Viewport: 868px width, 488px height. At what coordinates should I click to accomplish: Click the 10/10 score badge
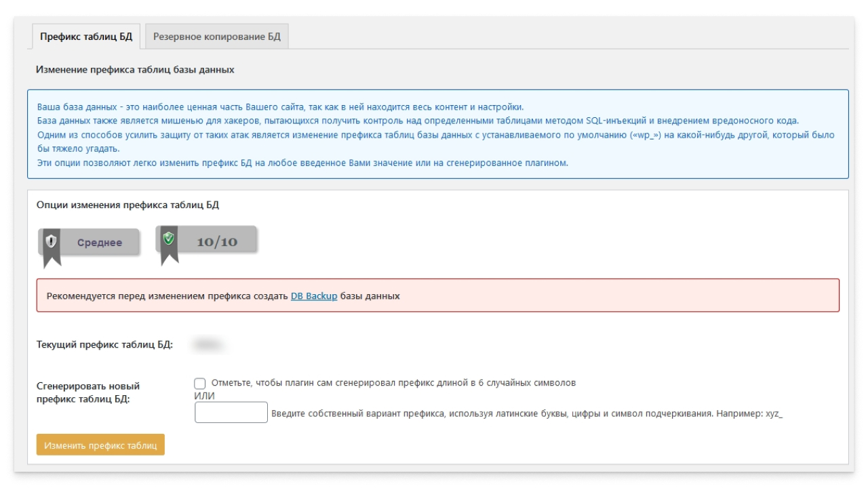tap(217, 241)
